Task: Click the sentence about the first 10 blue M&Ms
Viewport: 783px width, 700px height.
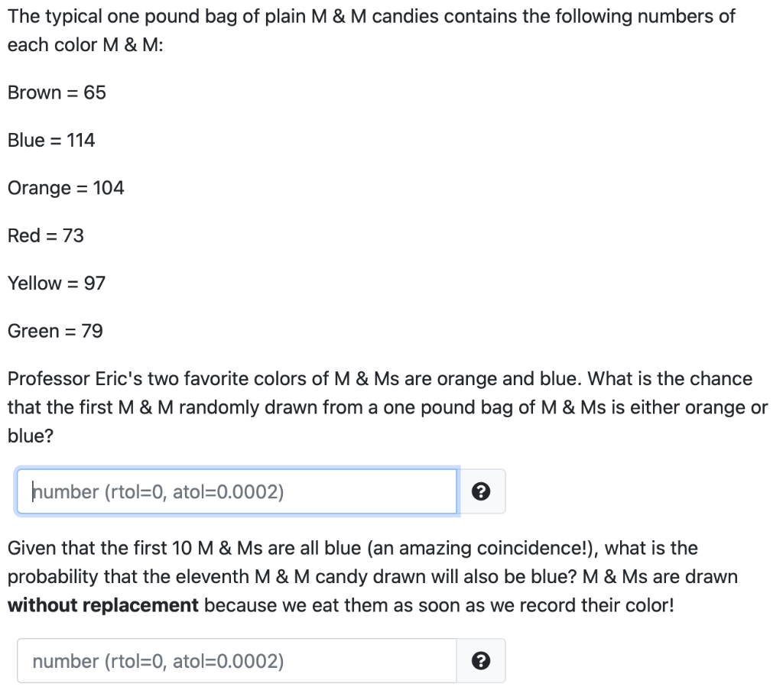Action: click(352, 548)
